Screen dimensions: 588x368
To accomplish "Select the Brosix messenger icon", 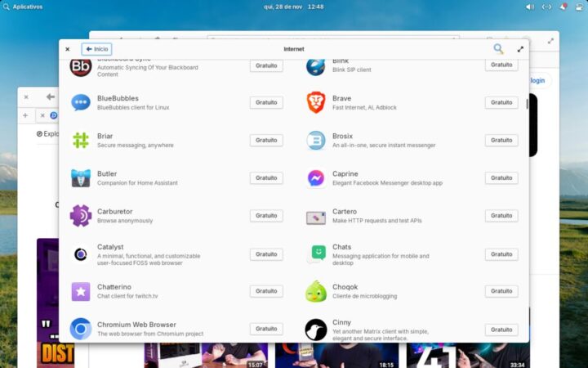I will tap(316, 141).
